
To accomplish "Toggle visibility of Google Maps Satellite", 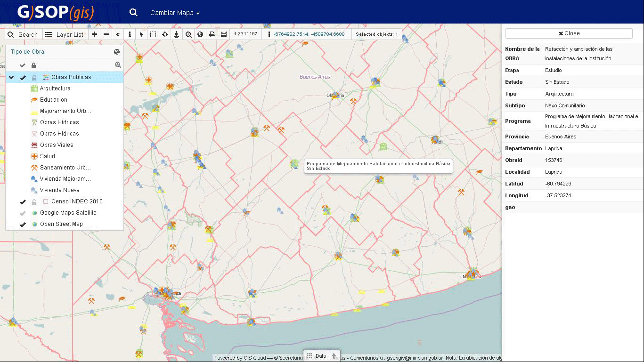I will click(x=22, y=212).
